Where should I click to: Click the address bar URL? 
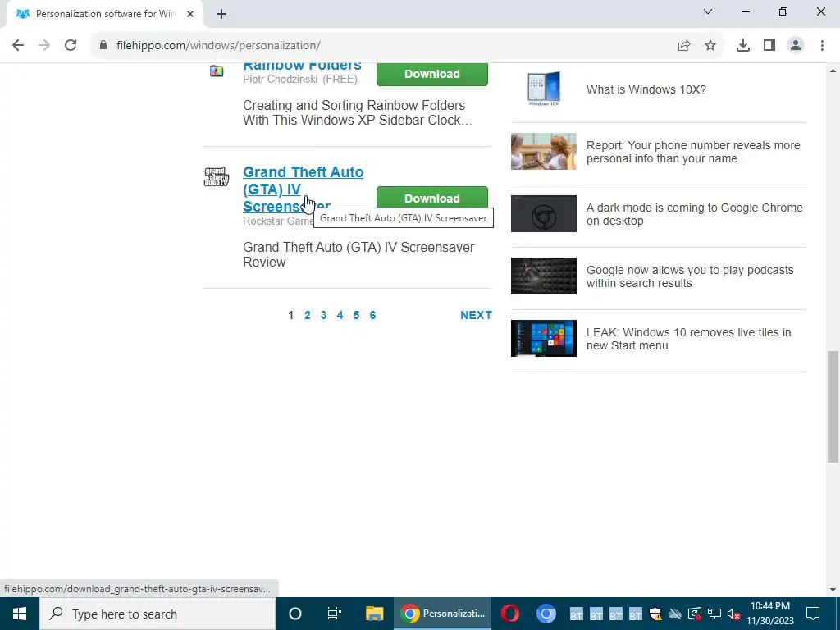click(218, 46)
